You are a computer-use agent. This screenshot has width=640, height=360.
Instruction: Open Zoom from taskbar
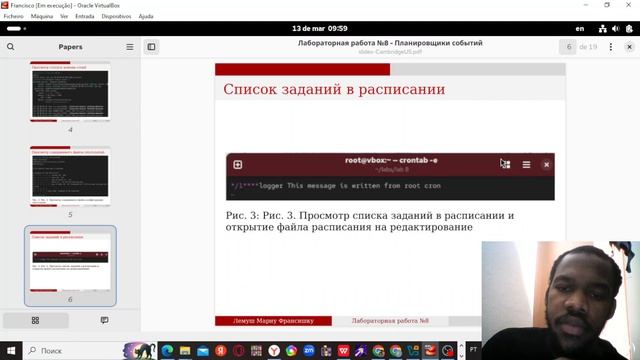tap(309, 351)
